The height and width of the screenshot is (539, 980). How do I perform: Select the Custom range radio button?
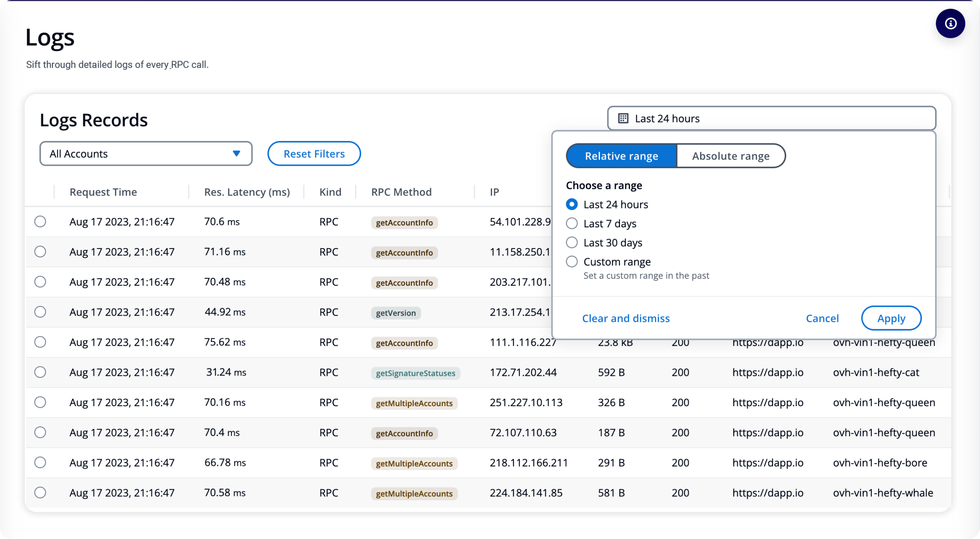[x=572, y=261]
